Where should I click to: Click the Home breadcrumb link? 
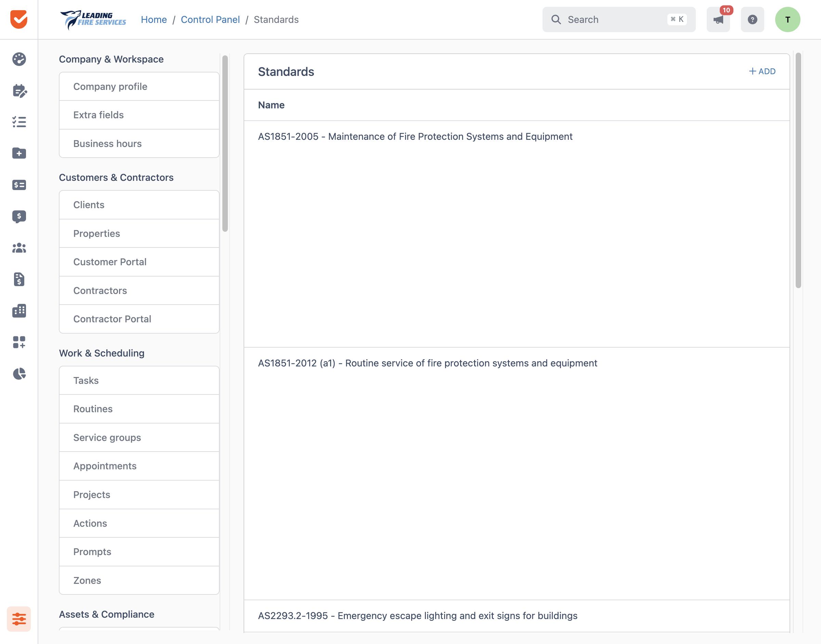(154, 19)
